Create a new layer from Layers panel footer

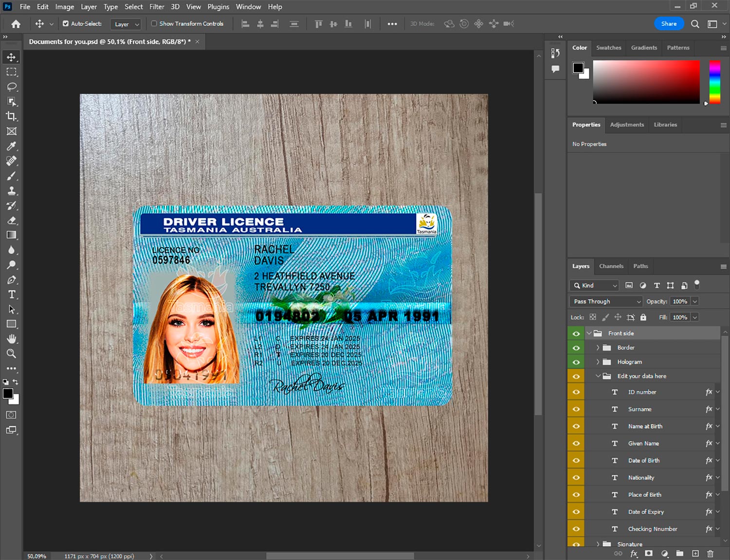695,554
